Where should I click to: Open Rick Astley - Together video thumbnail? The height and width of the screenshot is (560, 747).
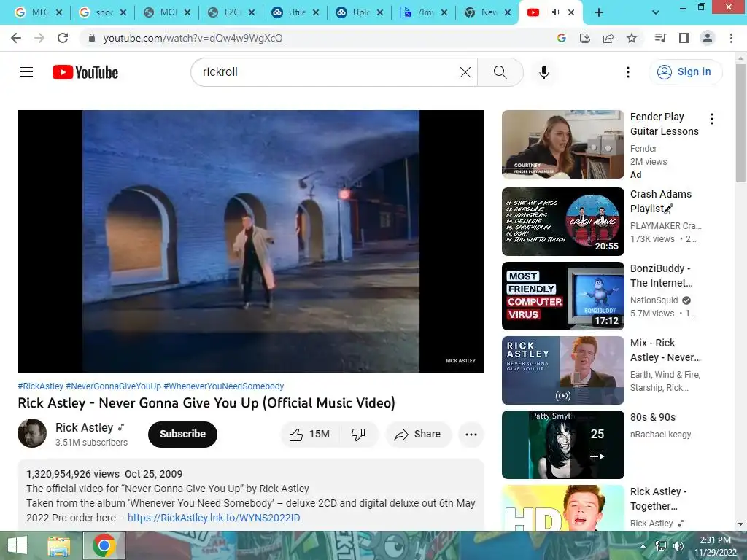tap(562, 507)
